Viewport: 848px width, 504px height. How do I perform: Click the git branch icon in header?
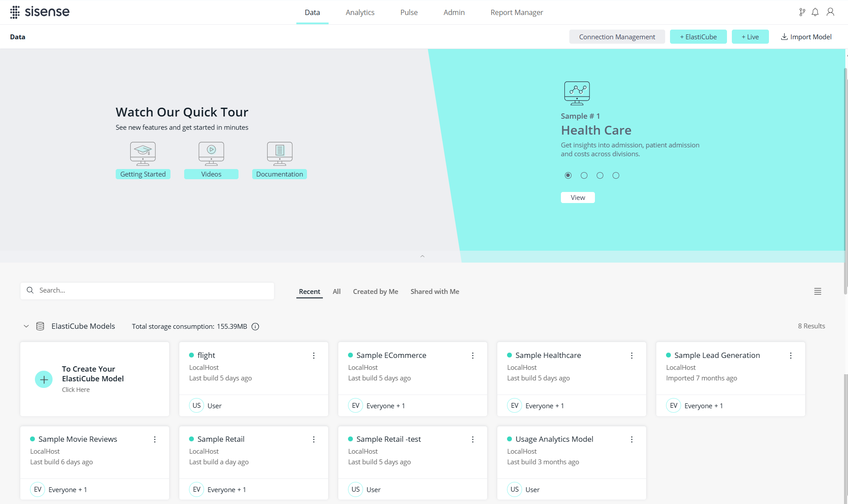802,12
